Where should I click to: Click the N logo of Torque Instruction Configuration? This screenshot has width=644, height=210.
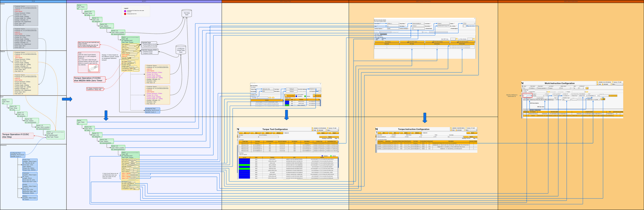click(376, 129)
